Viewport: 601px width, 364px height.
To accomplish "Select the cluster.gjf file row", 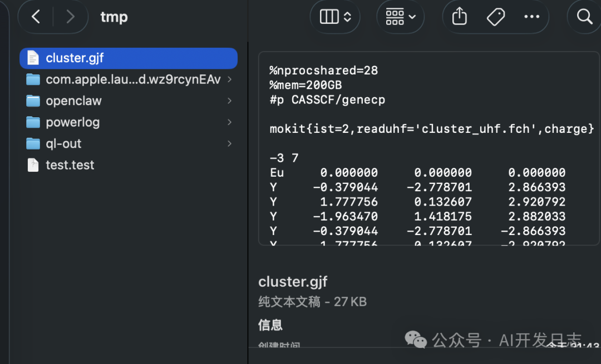I will coord(129,58).
